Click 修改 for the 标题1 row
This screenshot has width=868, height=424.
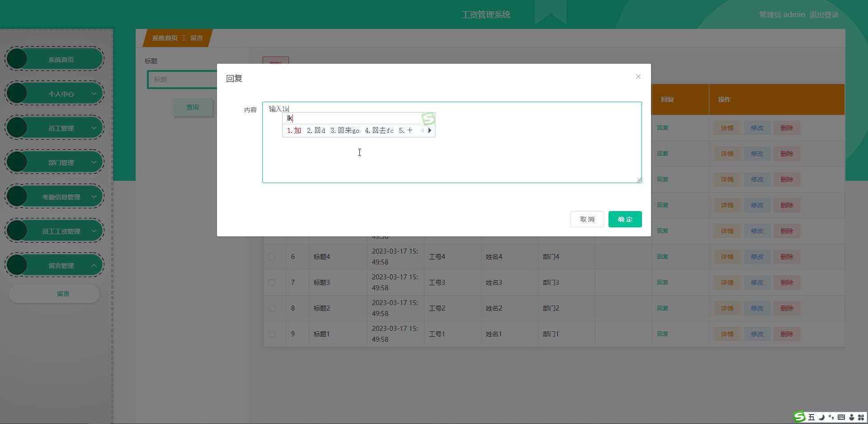tap(757, 334)
